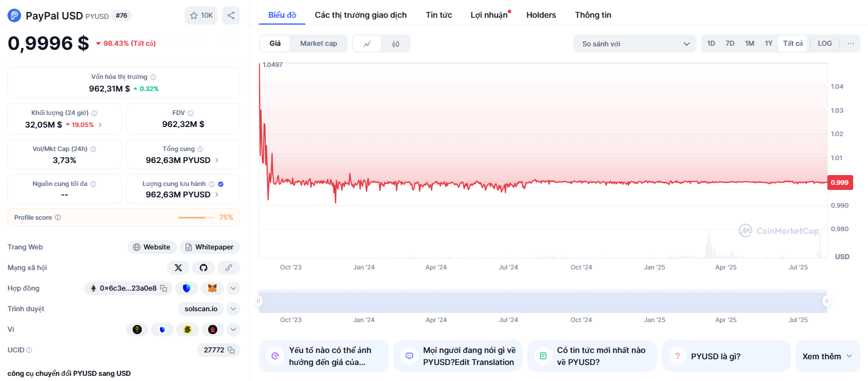Image resolution: width=868 pixels, height=381 pixels.
Task: Open the Tin tức tab
Action: [x=439, y=15]
